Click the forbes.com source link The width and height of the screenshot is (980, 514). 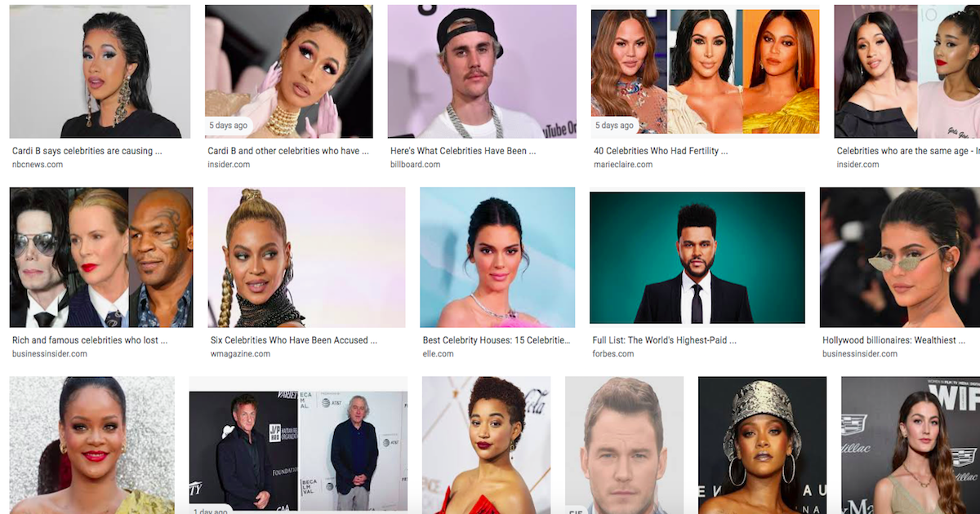613,354
